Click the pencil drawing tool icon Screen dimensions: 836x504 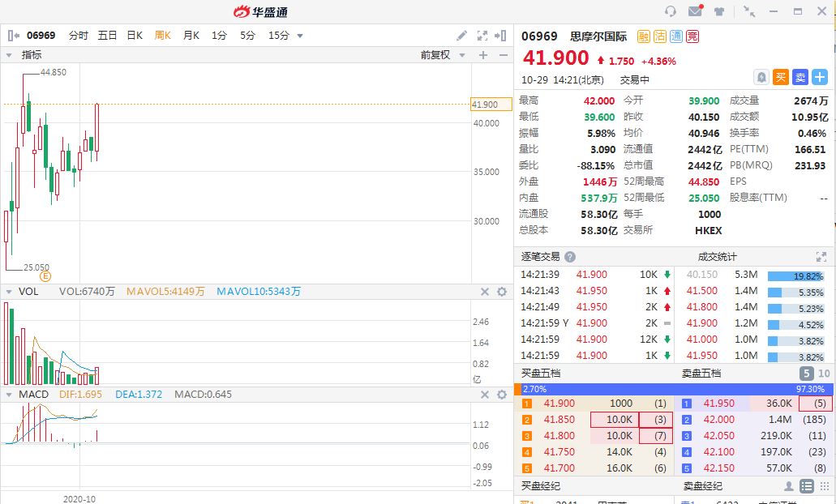click(461, 36)
